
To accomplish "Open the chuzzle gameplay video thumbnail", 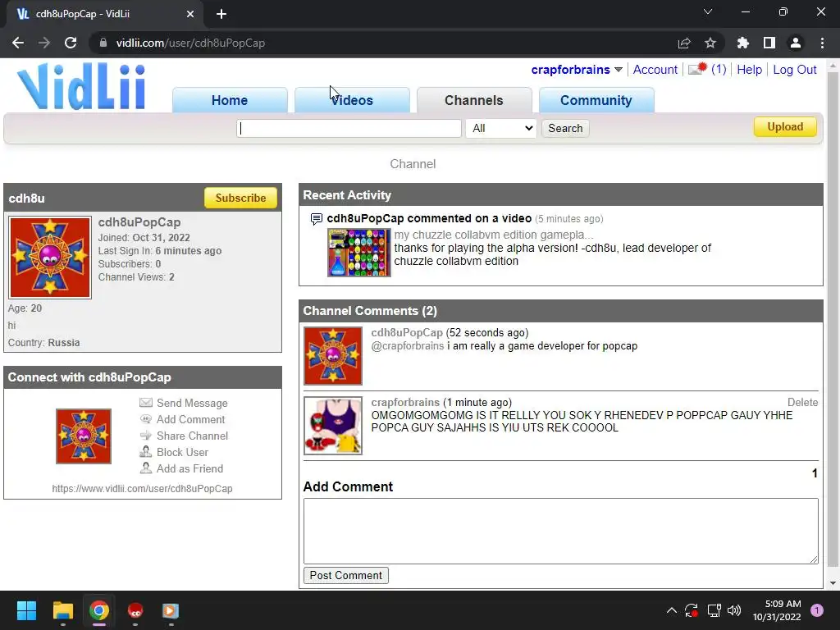I will (x=359, y=253).
